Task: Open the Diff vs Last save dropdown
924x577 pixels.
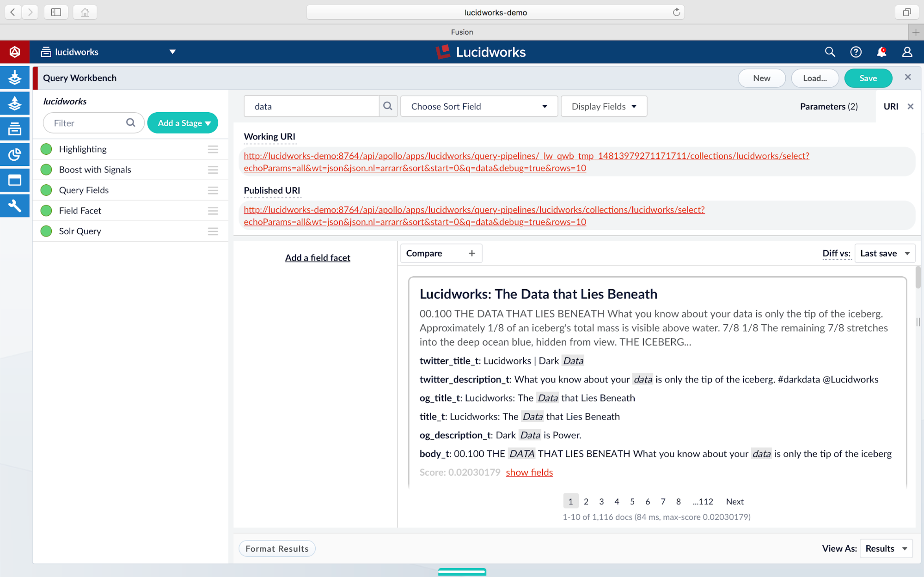Action: click(885, 253)
